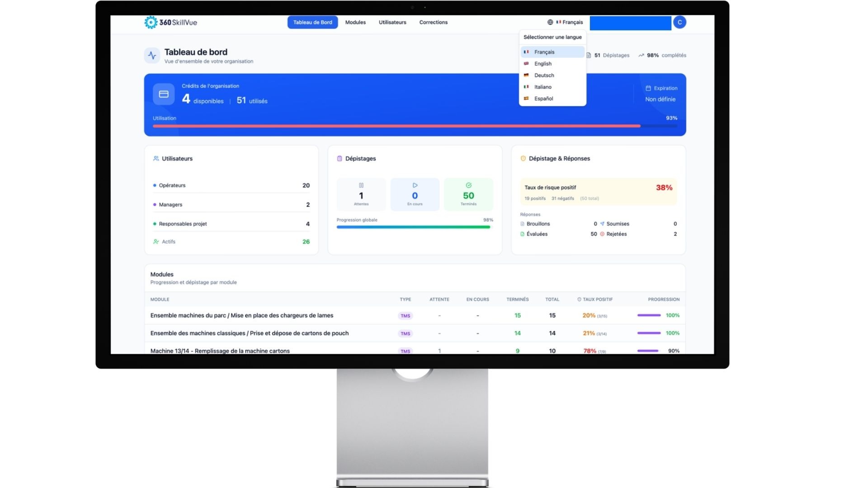This screenshot has width=868, height=488.
Task: Open the Utilisateurs navigation link
Action: 392,22
